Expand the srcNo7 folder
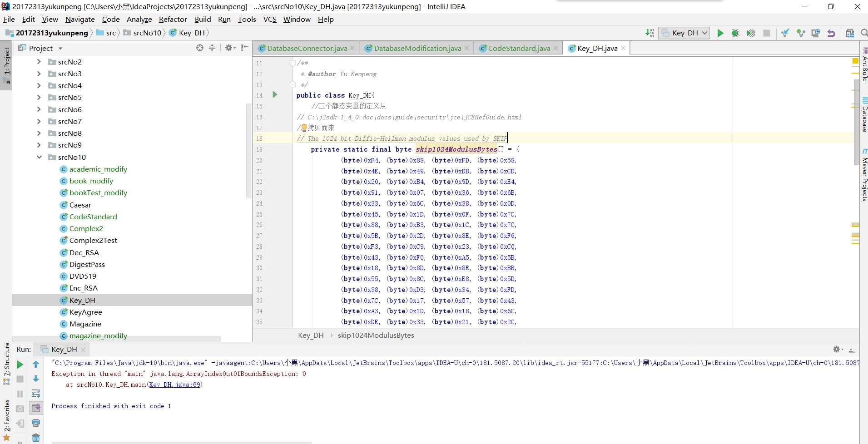 click(39, 121)
